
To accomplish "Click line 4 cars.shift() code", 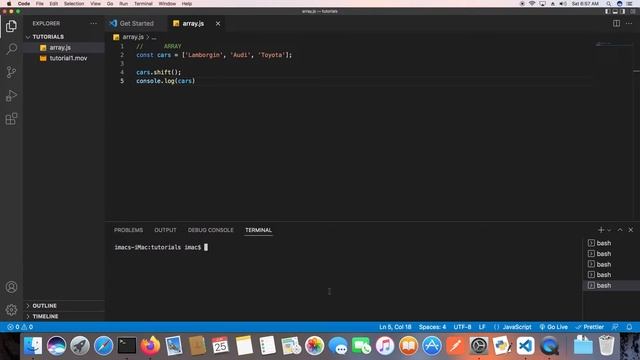I will pos(158,72).
